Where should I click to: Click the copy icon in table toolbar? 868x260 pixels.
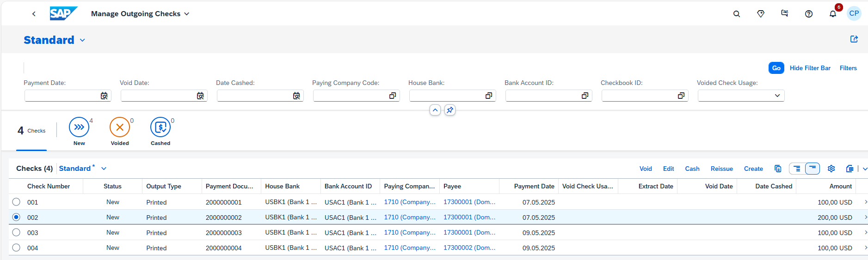(778, 169)
